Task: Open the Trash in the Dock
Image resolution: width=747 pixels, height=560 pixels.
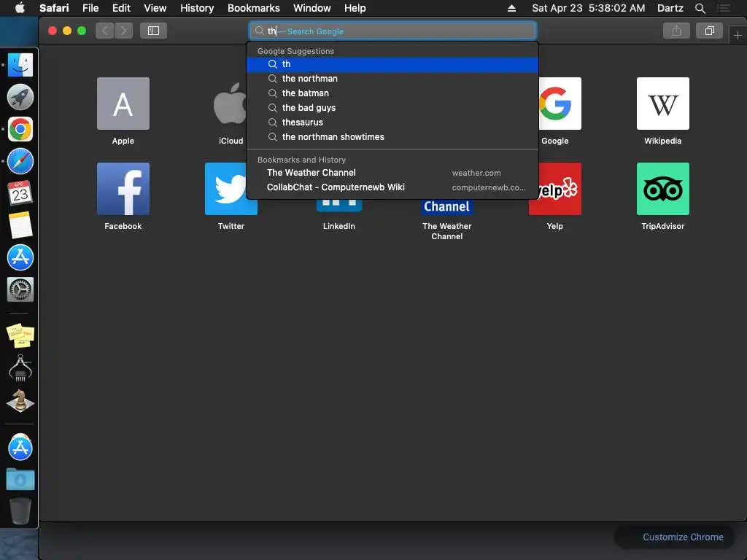Action: click(20, 511)
